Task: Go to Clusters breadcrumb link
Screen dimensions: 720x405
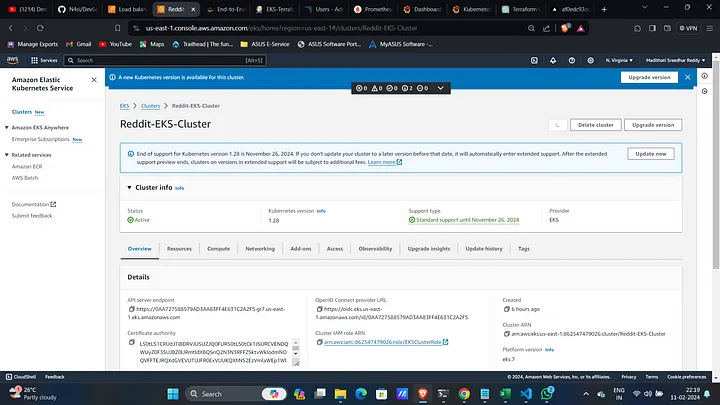Action: pos(151,106)
